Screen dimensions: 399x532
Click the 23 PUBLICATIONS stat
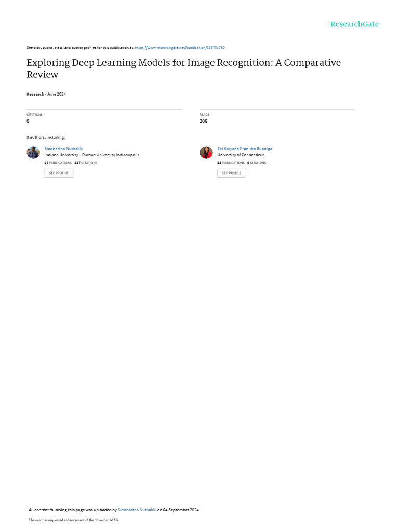(x=231, y=163)
